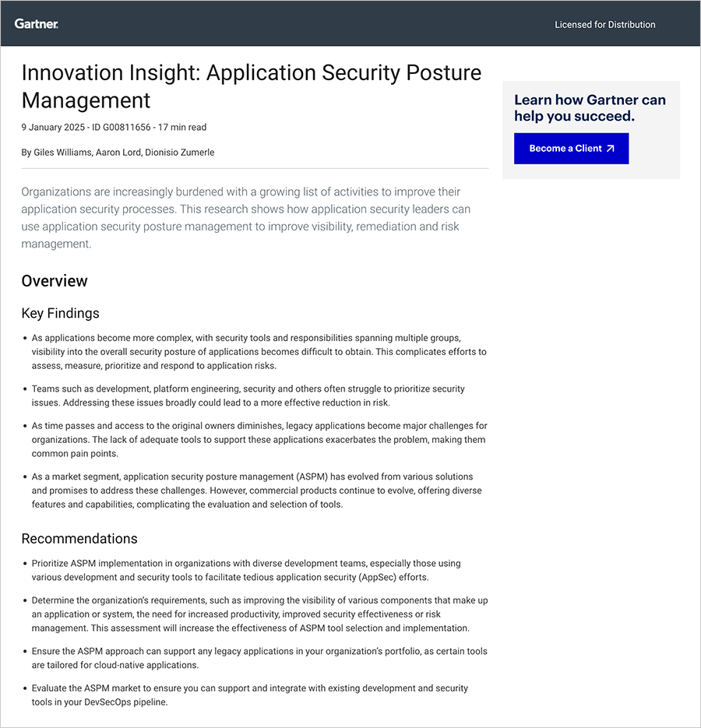Click the Overview section heading

[55, 281]
